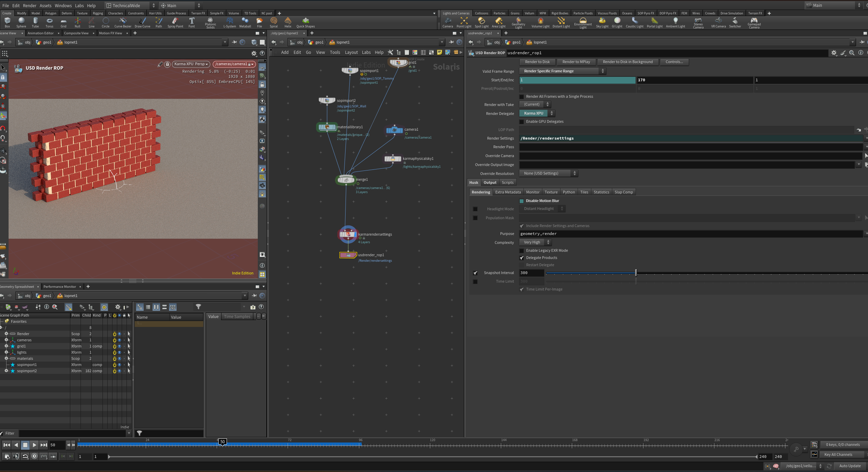
Task: Select the usdrender_rop1 node
Action: [348, 255]
